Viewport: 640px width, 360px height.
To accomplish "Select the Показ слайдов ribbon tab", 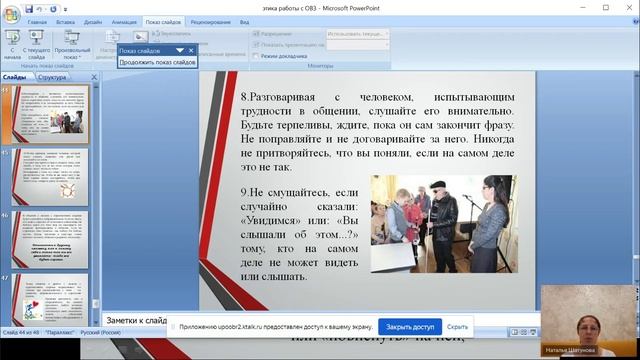I will click(163, 22).
